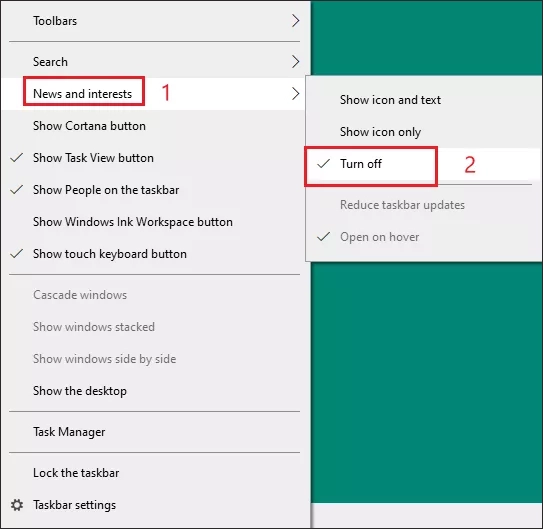Click Show windows side by side entry
The width and height of the screenshot is (543, 529).
153,359
